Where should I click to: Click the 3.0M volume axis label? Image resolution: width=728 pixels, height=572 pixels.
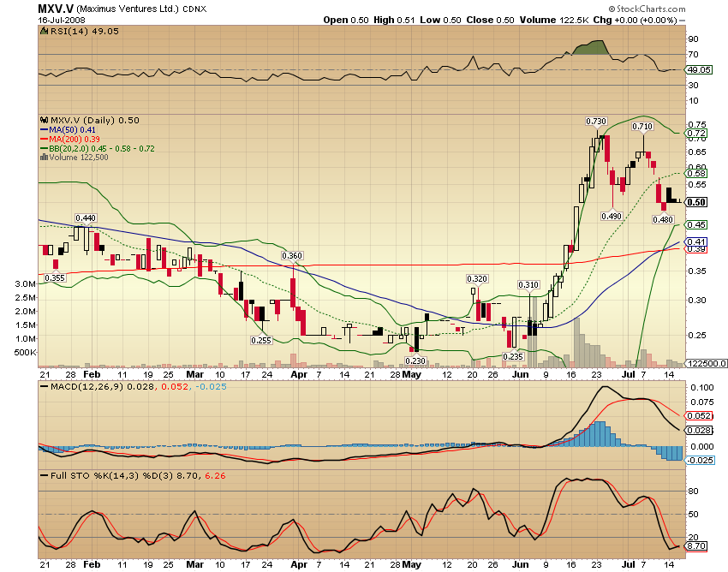pyautogui.click(x=25, y=283)
